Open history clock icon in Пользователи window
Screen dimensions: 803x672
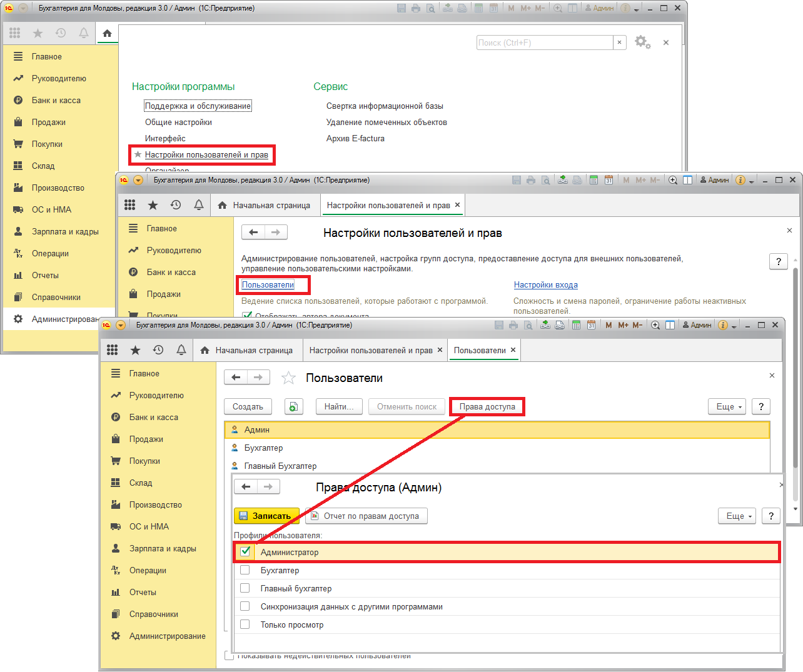[x=158, y=350]
